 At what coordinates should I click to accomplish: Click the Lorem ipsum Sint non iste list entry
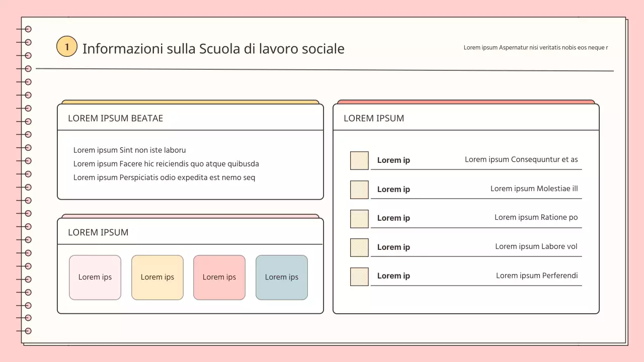pyautogui.click(x=130, y=150)
